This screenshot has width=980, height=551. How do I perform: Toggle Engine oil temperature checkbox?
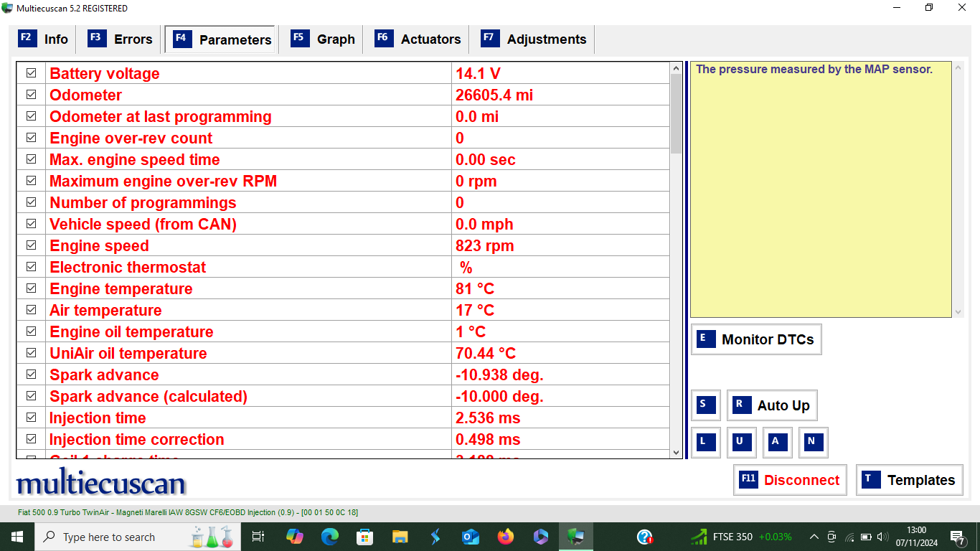coord(31,331)
